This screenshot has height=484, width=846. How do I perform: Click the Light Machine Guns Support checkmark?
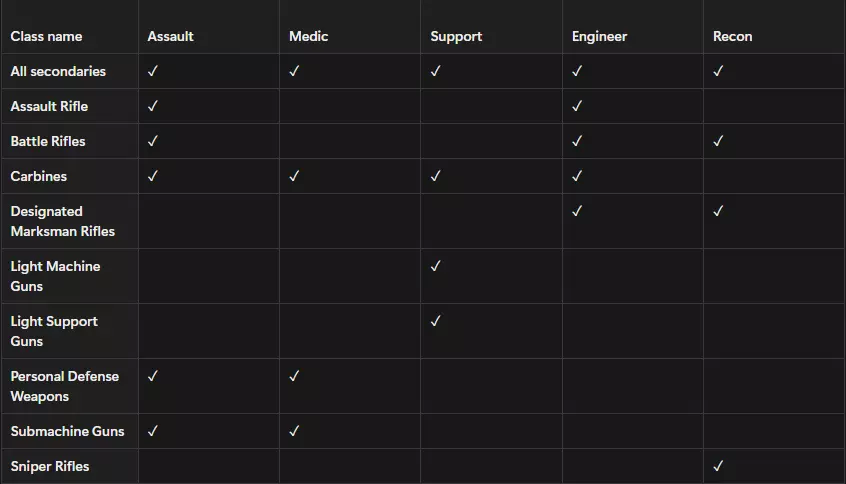pos(435,266)
